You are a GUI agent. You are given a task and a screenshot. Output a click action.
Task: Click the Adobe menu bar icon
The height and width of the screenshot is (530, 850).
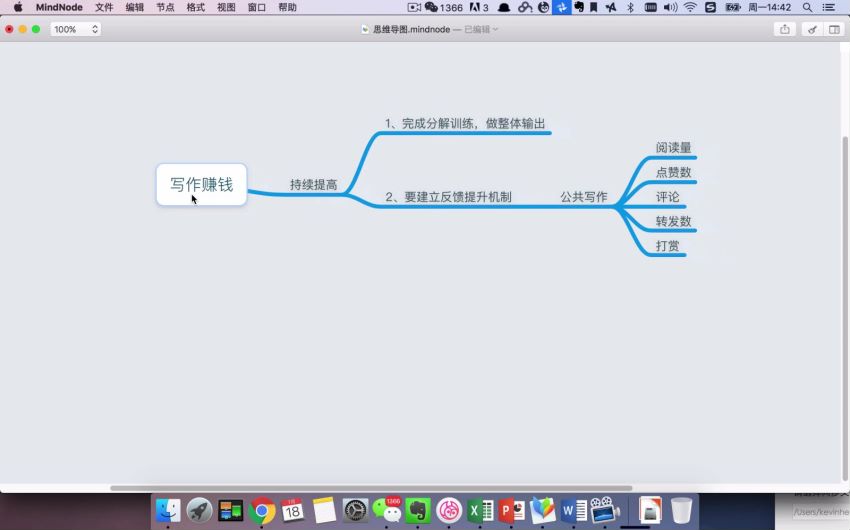pos(479,7)
